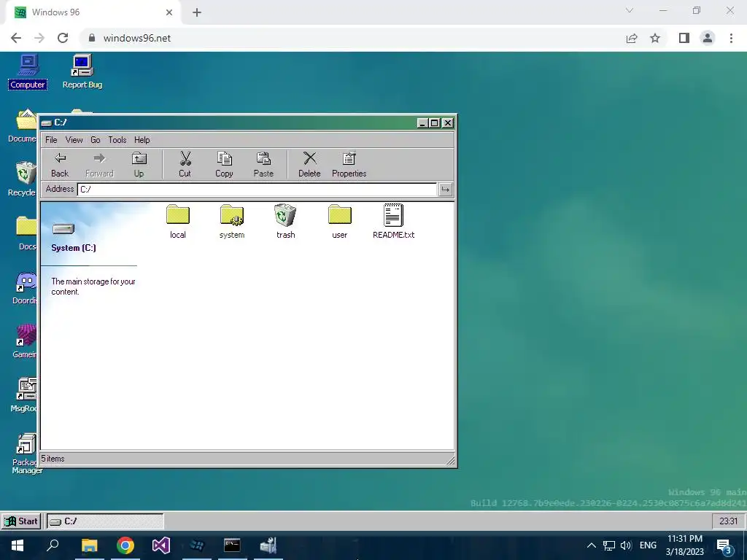Select the Docs desktop folder

(26, 233)
